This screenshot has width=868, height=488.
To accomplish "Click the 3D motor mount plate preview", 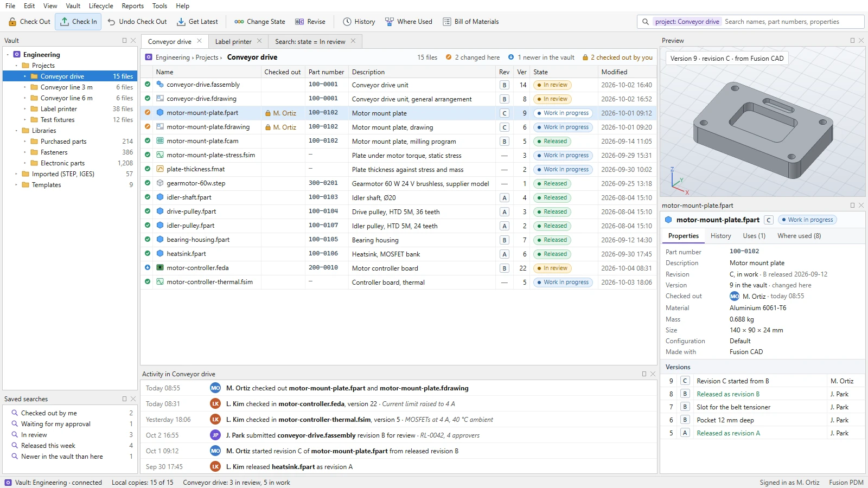I will pyautogui.click(x=763, y=130).
